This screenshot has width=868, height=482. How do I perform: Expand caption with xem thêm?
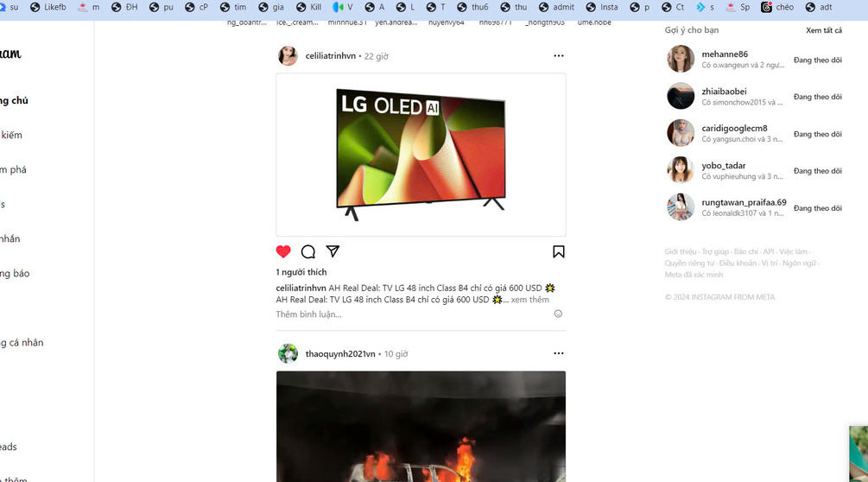(529, 300)
